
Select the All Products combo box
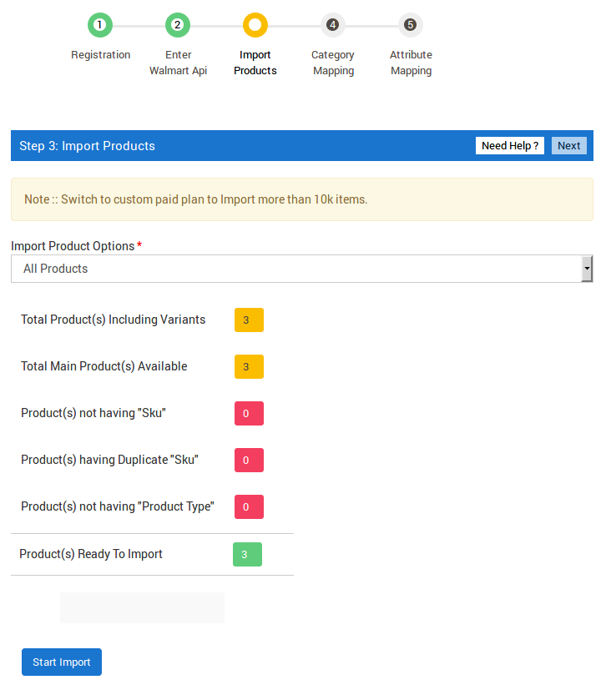pyautogui.click(x=302, y=269)
